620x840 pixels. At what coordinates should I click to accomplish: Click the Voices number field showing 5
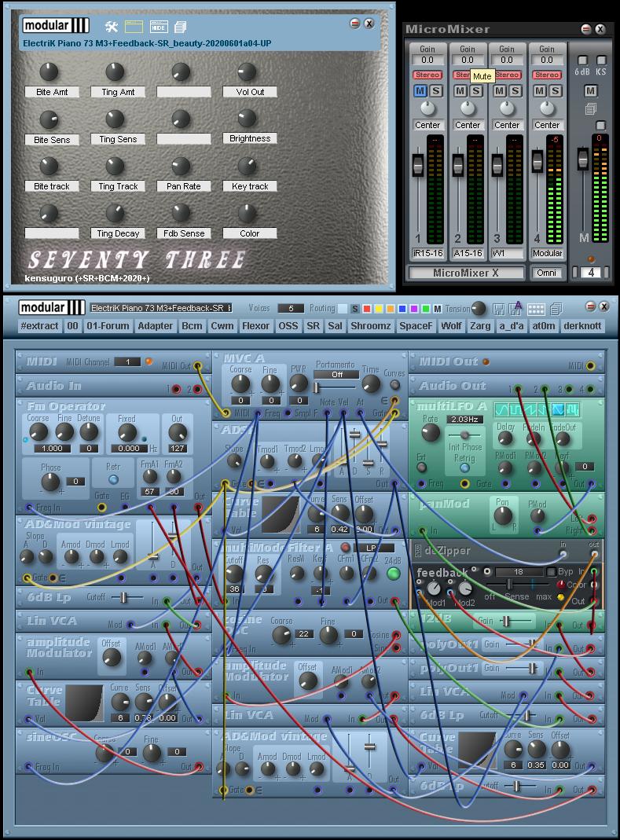tap(291, 308)
